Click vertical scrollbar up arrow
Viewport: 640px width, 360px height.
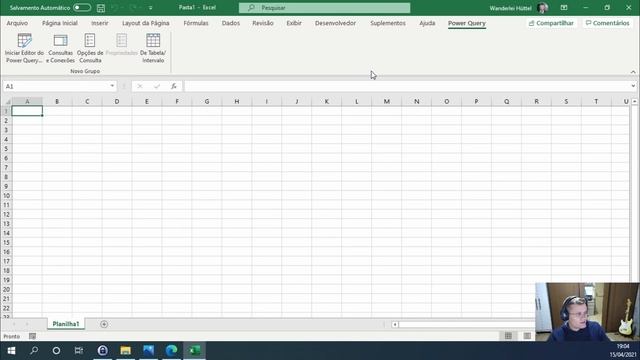(634, 101)
